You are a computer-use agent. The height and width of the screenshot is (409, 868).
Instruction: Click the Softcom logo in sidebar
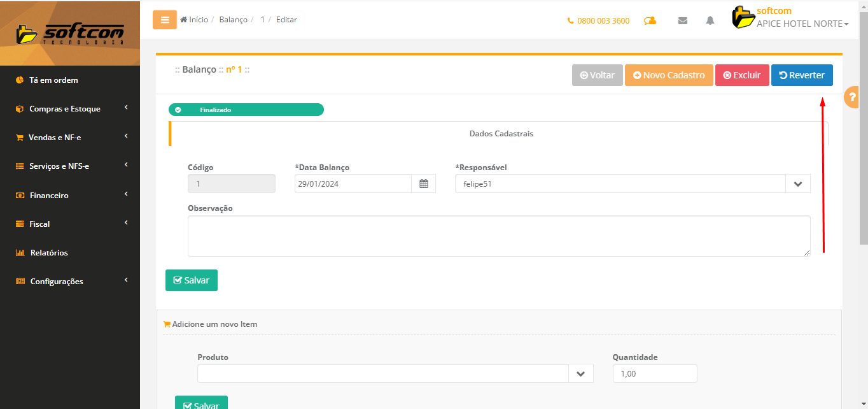coord(70,33)
